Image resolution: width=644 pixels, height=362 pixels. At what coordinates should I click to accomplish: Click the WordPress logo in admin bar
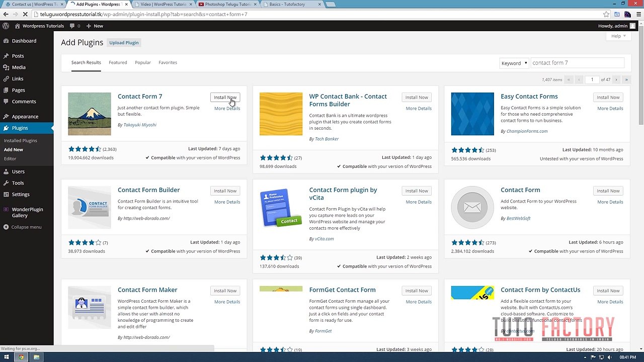click(6, 26)
